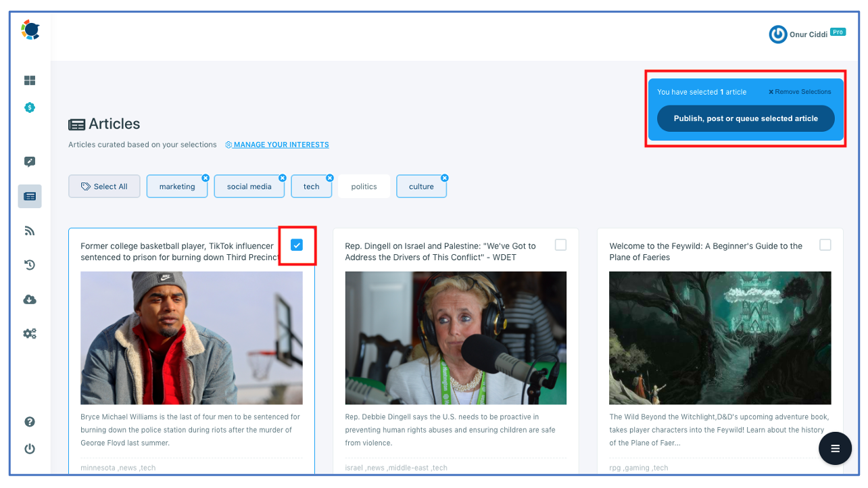This screenshot has height=488, width=868.
Task: Open the Rep. Dingell article thumbnail
Action: pyautogui.click(x=456, y=338)
